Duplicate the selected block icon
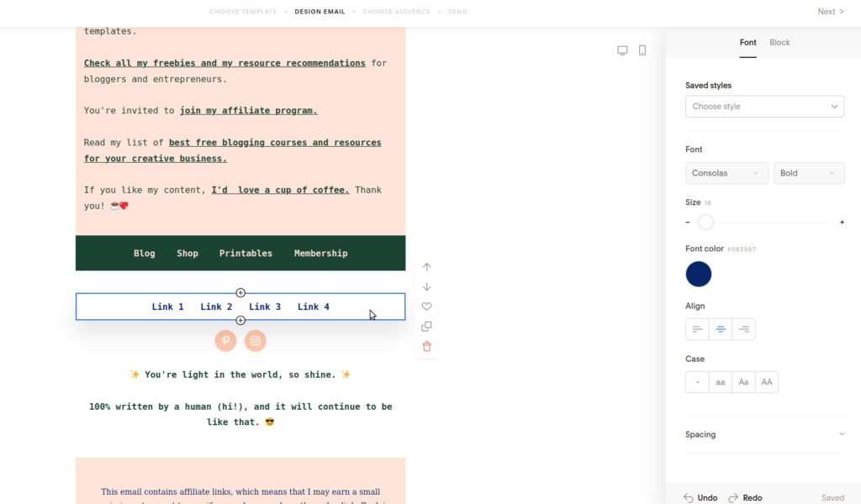The width and height of the screenshot is (861, 504). 426,326
